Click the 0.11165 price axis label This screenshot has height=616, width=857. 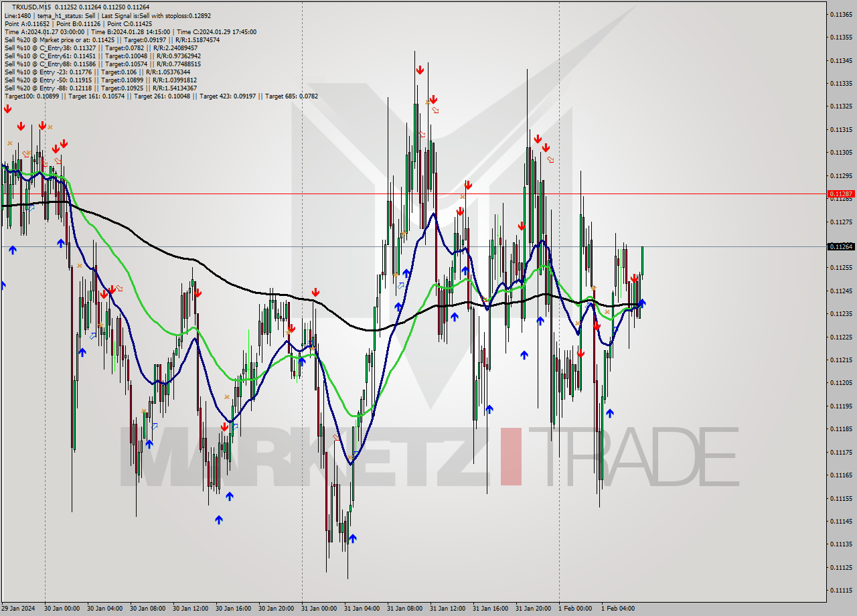coord(841,475)
